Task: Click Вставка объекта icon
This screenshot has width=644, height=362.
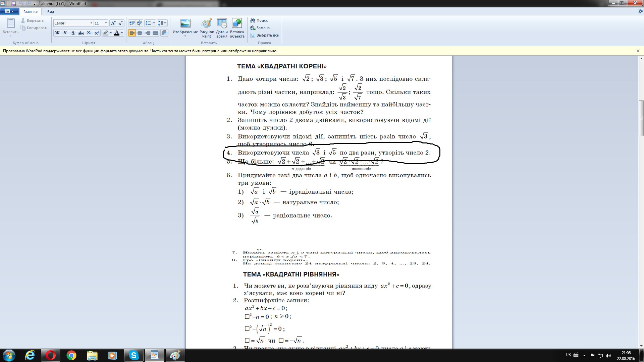Action: click(237, 28)
